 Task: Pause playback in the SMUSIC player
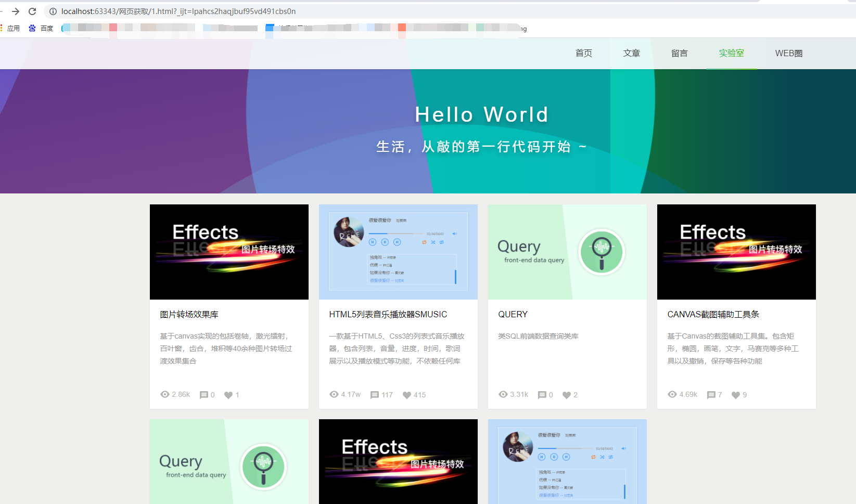click(x=385, y=242)
